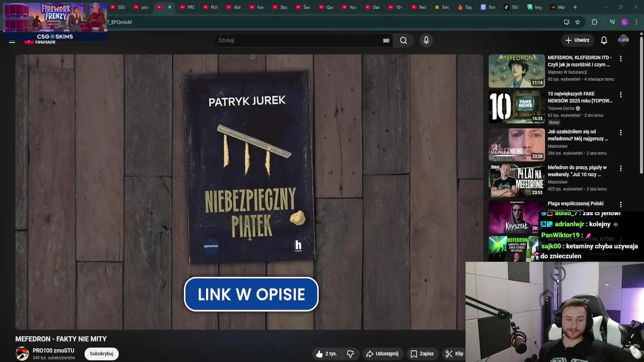644x362 pixels.
Task: Open options for 10 największych FAKE NEWSÓW video
Action: coord(620,95)
